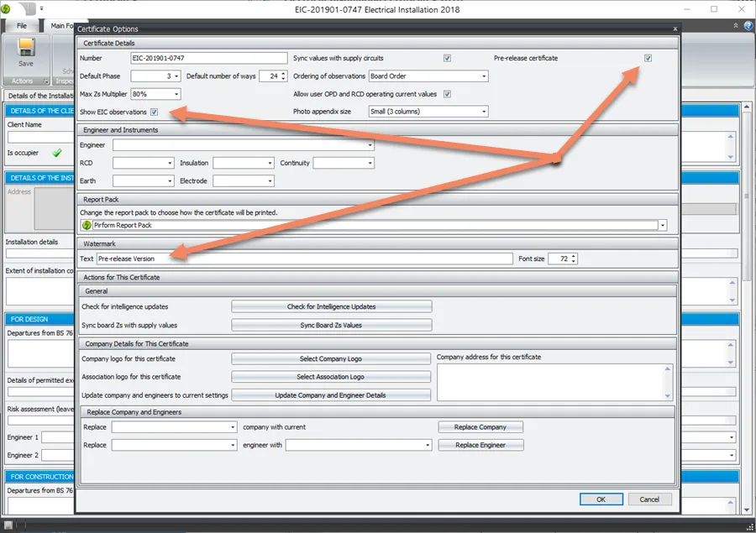Screen dimensions: 756x533
Task: Switch to the File tab
Action: [22, 26]
